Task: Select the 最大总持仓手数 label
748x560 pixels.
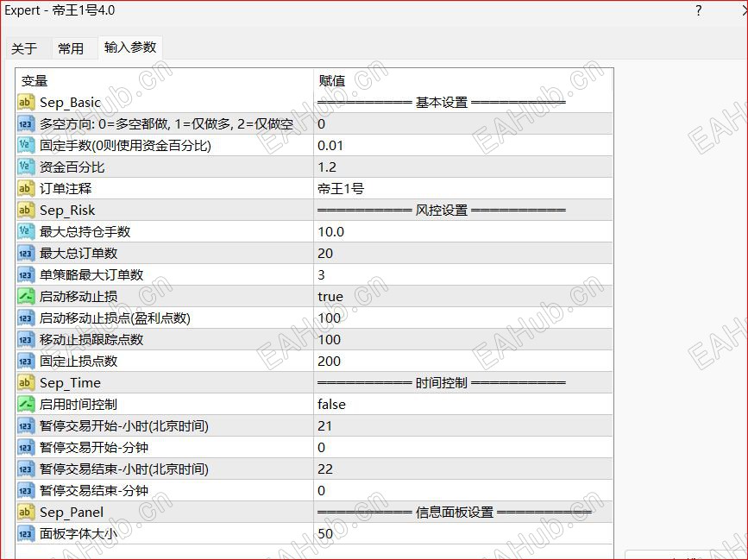Action: (85, 231)
